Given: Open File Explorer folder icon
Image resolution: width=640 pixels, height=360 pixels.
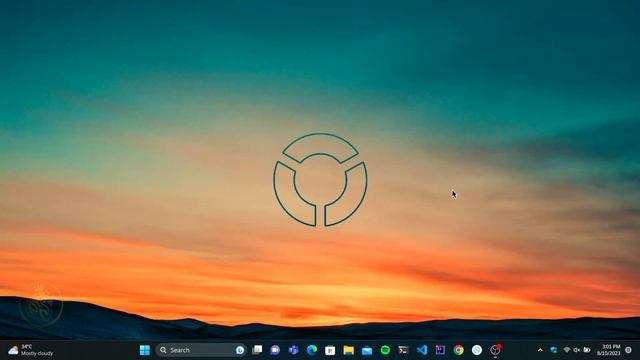Looking at the screenshot, I should [349, 350].
